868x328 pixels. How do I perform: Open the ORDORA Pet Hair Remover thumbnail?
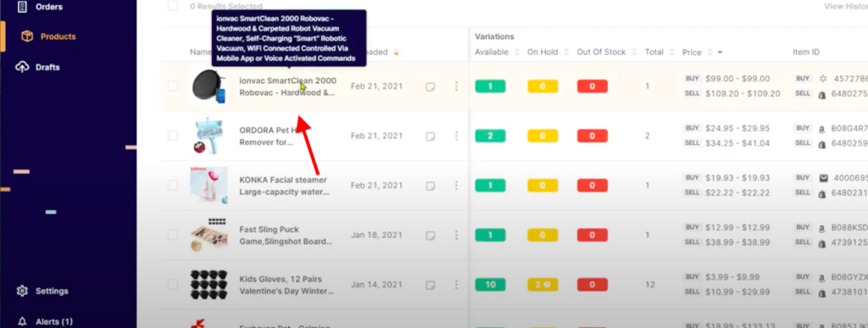coord(209,136)
